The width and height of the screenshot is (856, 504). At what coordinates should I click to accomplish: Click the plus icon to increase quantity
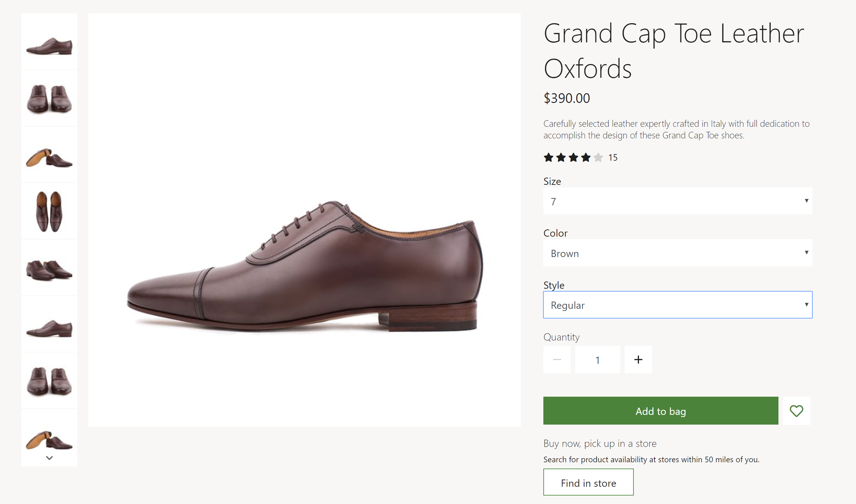638,360
